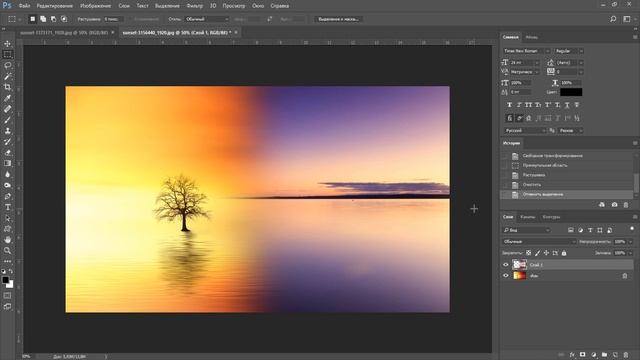Toggle all caps in the Character panel
This screenshot has height=360, width=640.
529,105
